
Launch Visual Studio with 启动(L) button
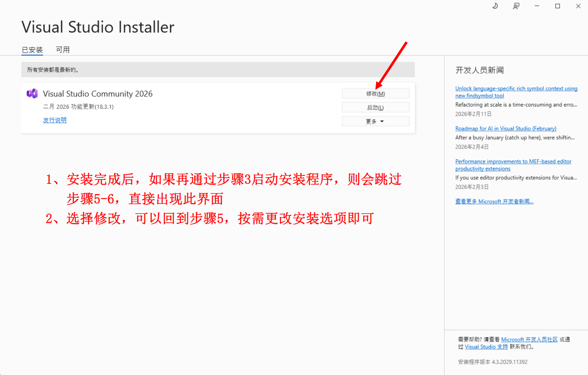click(x=375, y=108)
